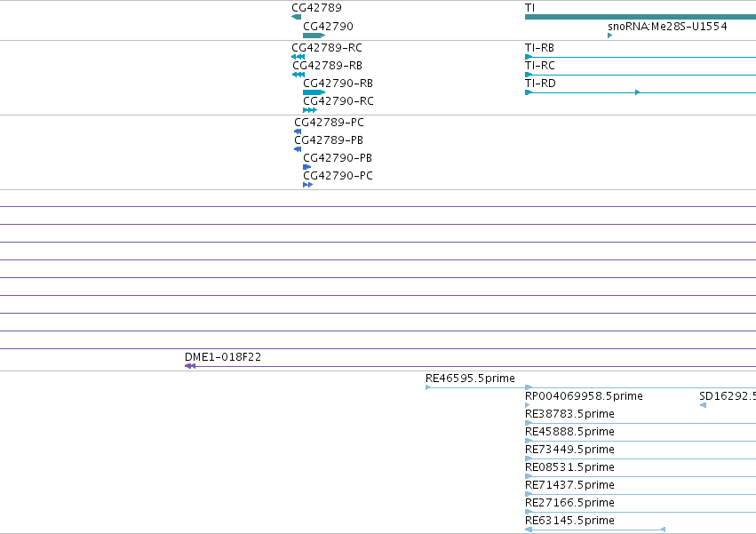The image size is (756, 534).
Task: Click the CG42789-RC transcript arrows
Action: (298, 57)
